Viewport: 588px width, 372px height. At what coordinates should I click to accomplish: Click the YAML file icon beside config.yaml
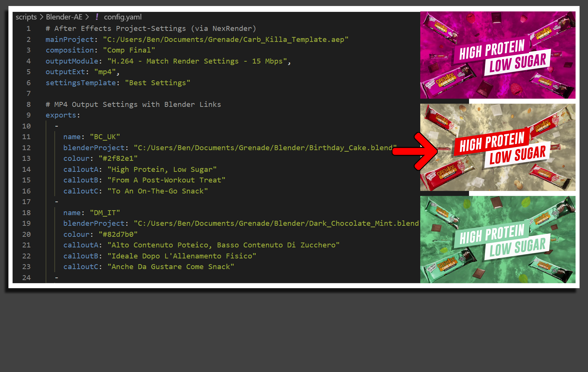coord(97,17)
